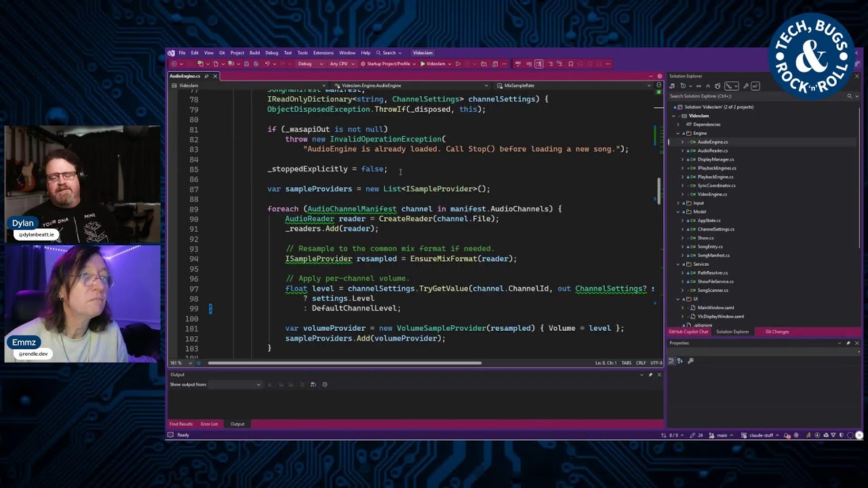Open the File menu
868x488 pixels.
(182, 53)
